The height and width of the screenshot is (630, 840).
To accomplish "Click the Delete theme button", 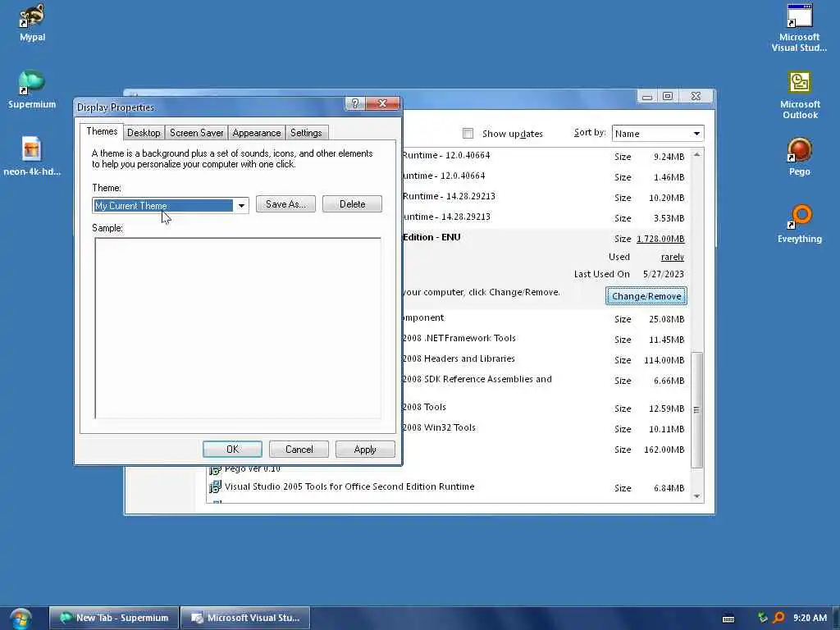I will click(x=352, y=204).
